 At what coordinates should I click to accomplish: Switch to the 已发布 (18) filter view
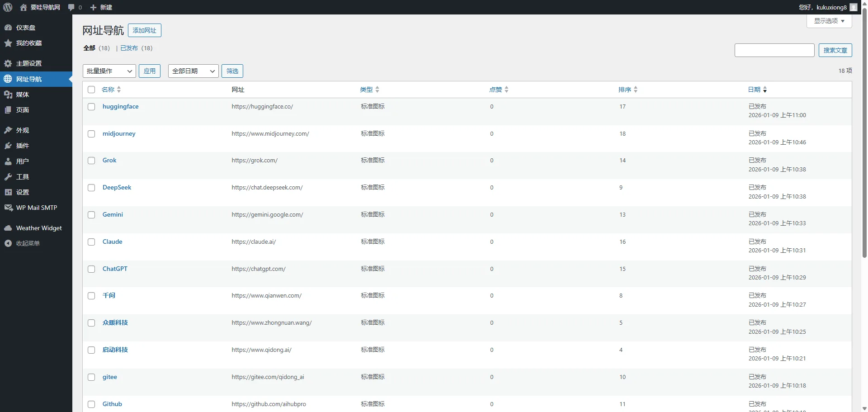pyautogui.click(x=128, y=48)
